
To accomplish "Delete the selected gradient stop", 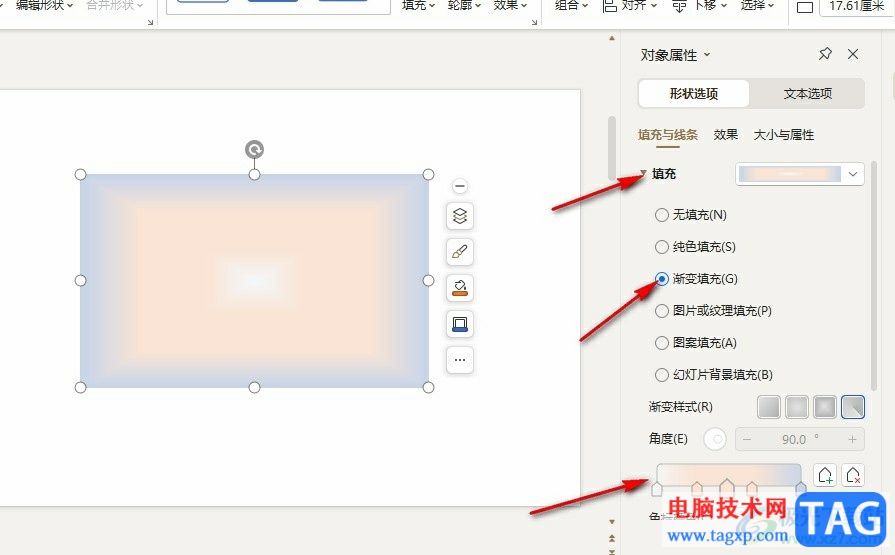I will pyautogui.click(x=853, y=475).
